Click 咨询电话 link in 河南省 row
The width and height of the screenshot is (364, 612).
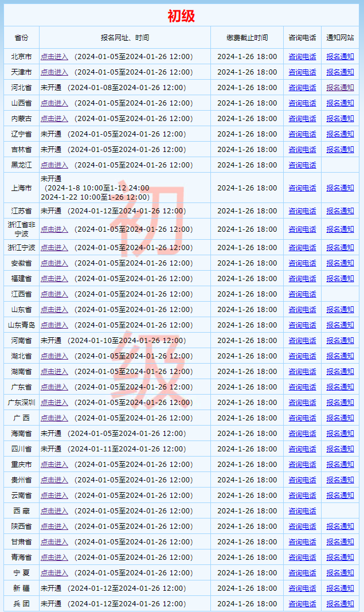[302, 340]
